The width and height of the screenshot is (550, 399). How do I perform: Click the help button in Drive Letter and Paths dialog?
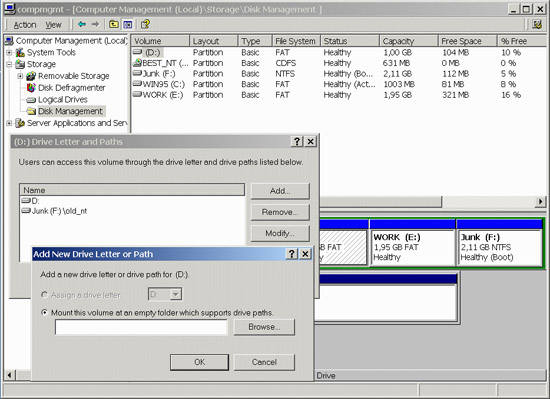[297, 142]
